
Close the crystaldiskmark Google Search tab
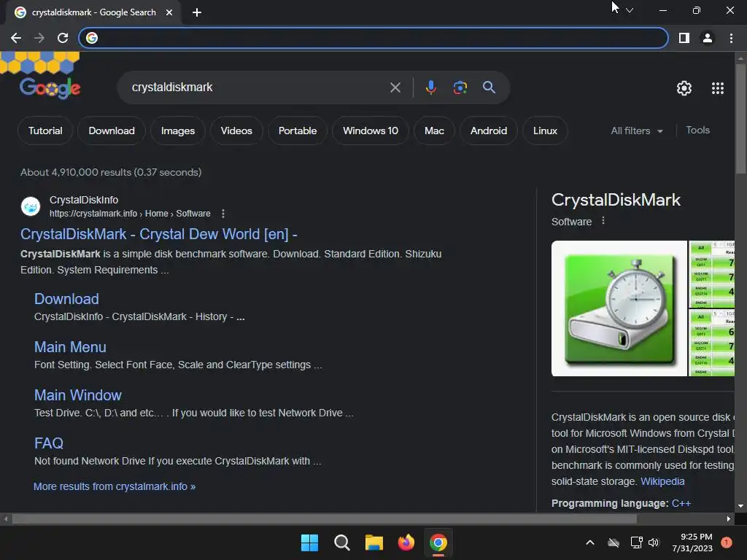pyautogui.click(x=169, y=12)
